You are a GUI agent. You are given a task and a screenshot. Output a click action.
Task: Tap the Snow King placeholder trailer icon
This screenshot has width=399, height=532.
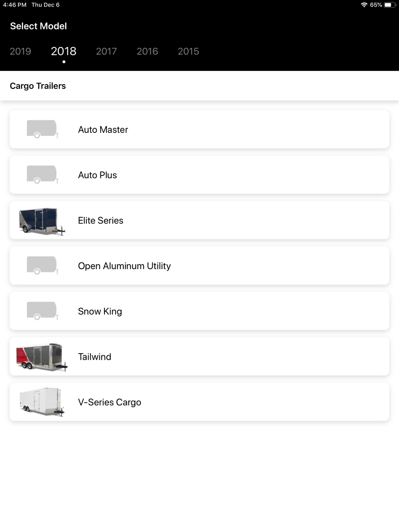[42, 311]
